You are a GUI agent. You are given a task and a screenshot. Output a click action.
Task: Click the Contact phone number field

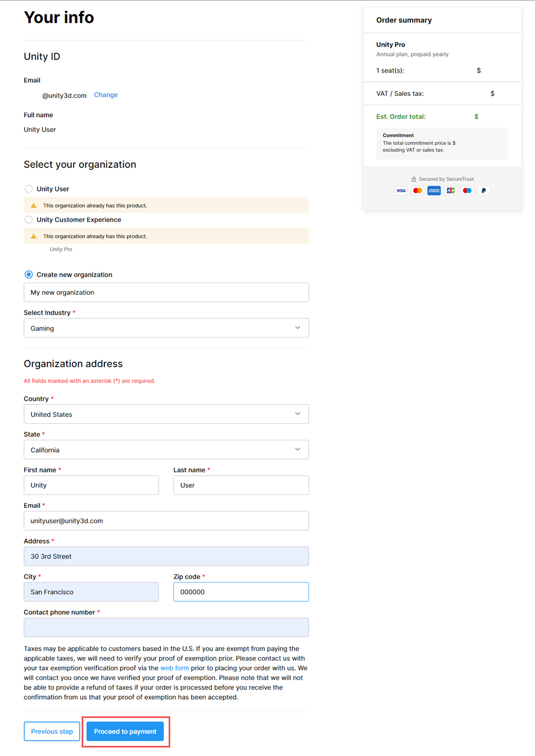point(166,628)
